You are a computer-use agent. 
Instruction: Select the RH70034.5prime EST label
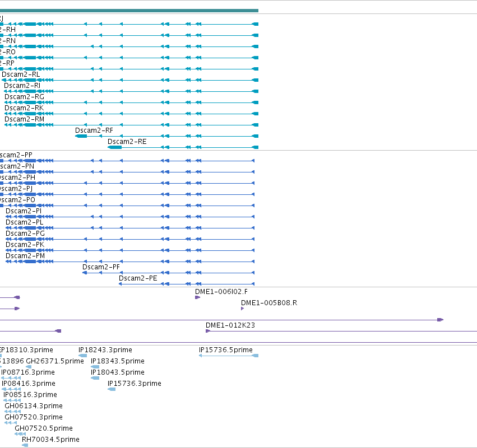pyautogui.click(x=50, y=440)
